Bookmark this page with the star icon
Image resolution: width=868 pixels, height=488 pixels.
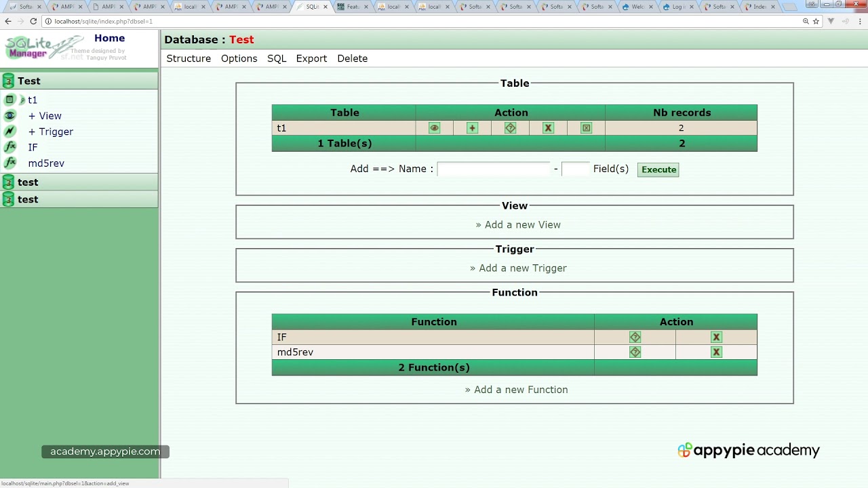tap(816, 21)
